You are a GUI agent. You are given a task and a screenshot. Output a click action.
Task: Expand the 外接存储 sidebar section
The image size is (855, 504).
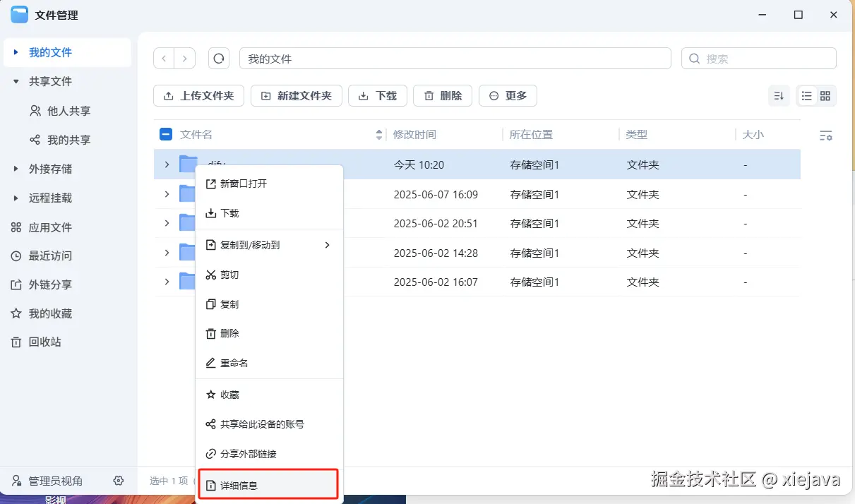tap(17, 169)
